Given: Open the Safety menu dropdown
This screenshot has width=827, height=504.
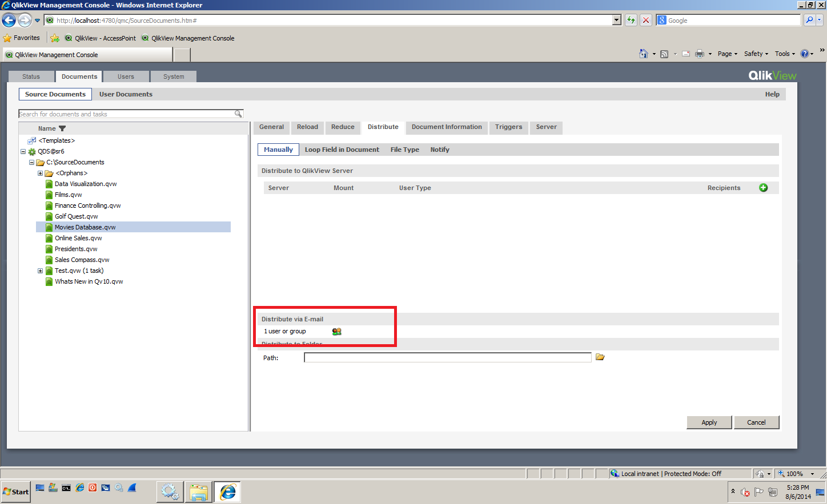Looking at the screenshot, I should [x=756, y=54].
